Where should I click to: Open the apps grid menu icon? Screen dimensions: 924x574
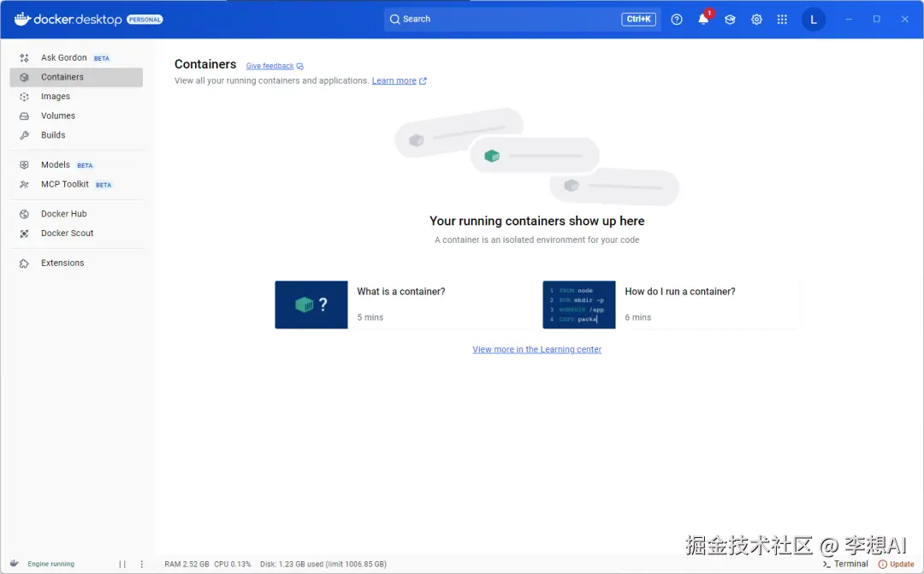tap(782, 20)
